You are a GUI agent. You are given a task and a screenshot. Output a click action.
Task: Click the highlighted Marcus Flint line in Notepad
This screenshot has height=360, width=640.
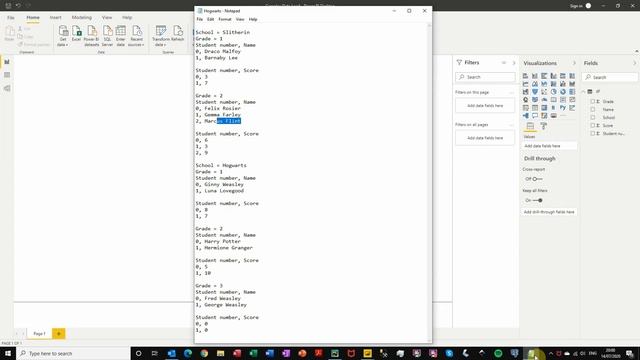[x=218, y=121]
